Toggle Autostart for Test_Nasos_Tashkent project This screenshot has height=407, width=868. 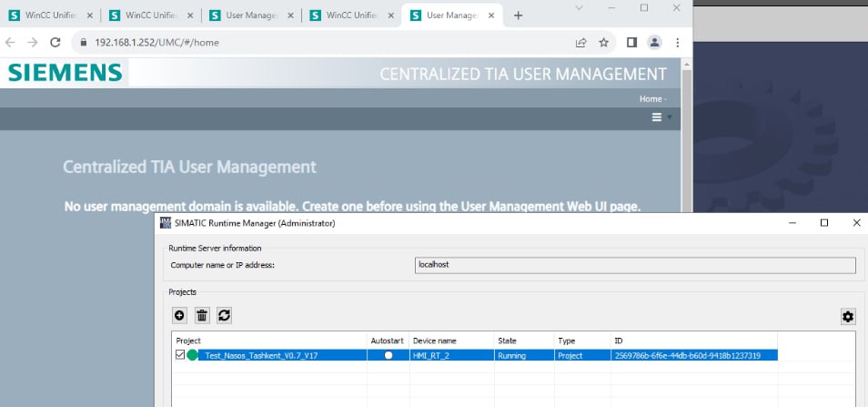tap(389, 355)
